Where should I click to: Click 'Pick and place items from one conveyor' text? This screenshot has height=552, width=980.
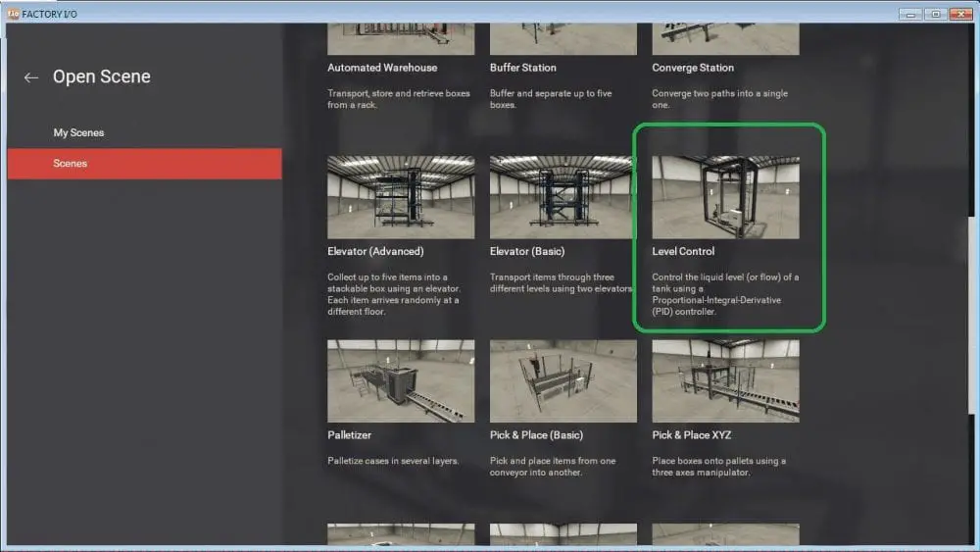(553, 467)
